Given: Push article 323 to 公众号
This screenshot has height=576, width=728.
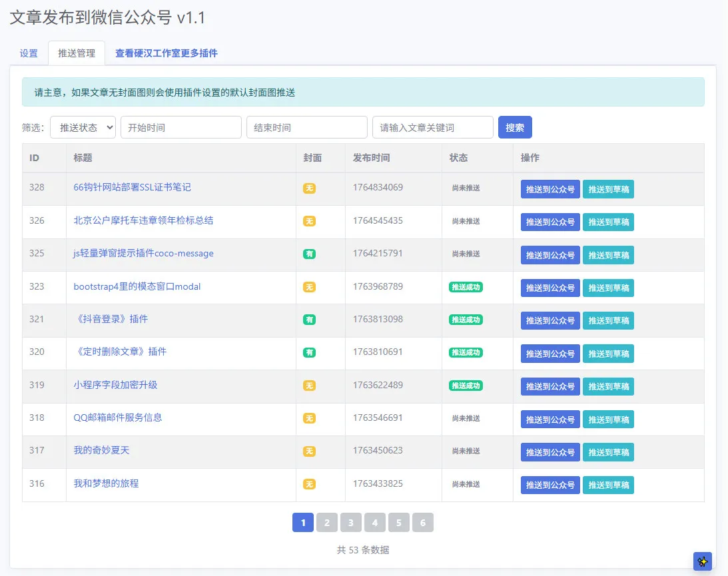Looking at the screenshot, I should 550,288.
